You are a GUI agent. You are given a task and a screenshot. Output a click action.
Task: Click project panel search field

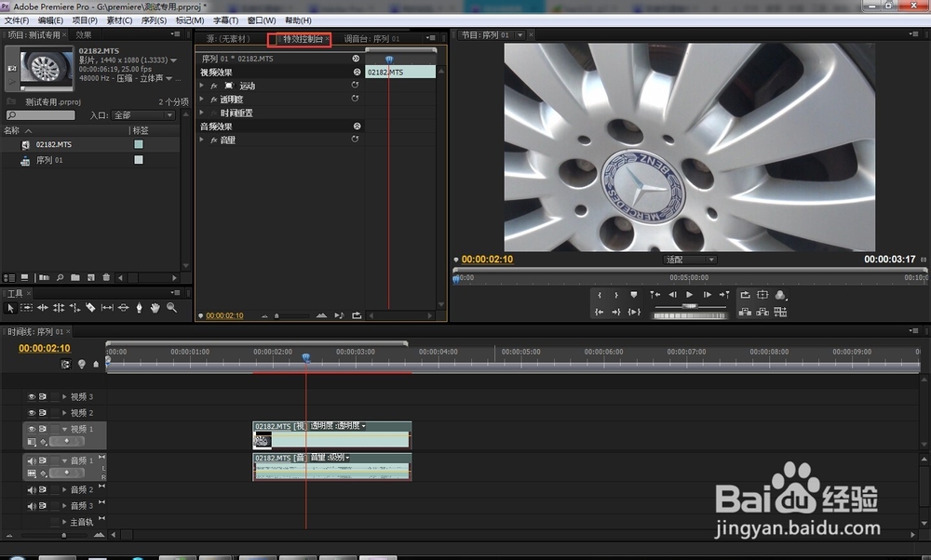tap(40, 115)
